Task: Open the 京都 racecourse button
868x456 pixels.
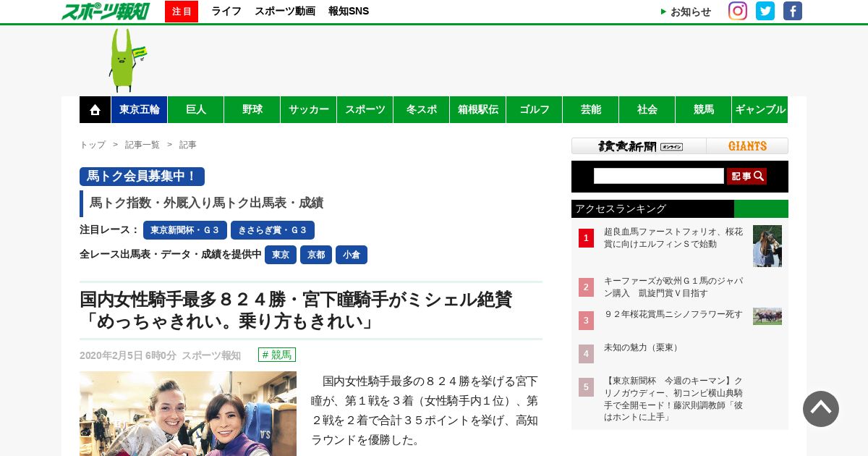Action: (x=316, y=255)
